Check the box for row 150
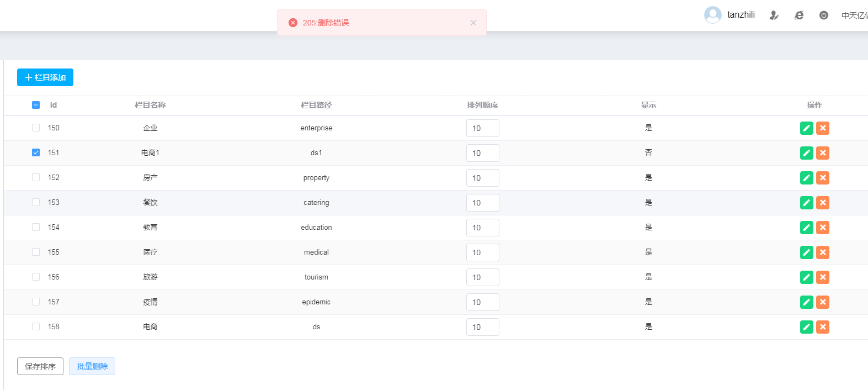 (36, 128)
